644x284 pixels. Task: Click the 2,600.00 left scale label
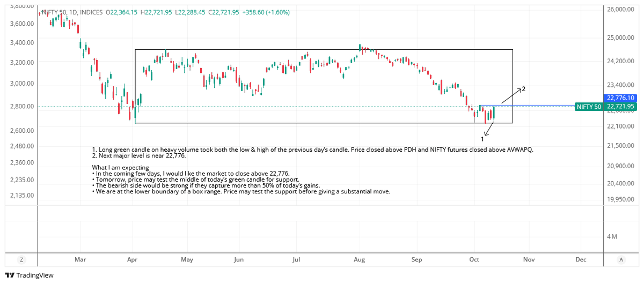pos(21,131)
